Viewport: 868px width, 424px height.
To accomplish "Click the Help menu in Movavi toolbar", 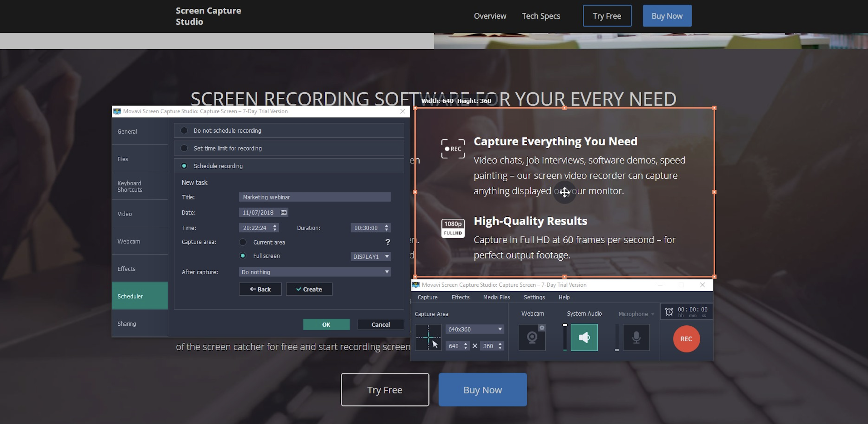I will coord(564,297).
